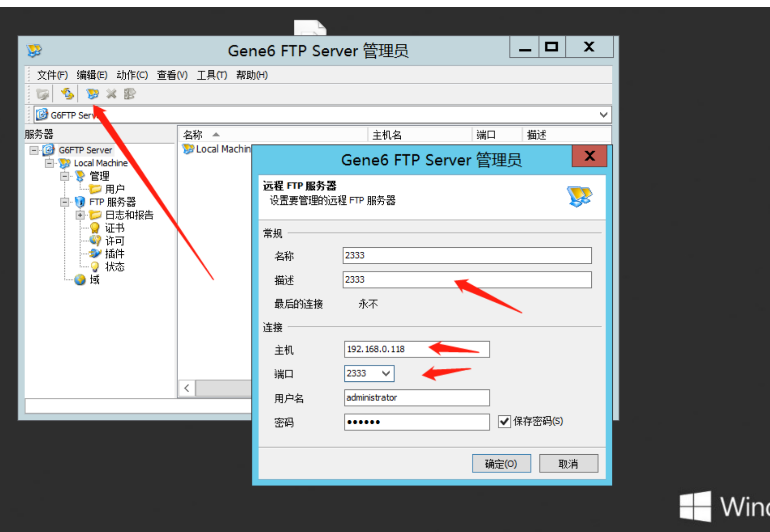Click the add remote server toolbar icon
770x532 pixels.
[92, 94]
